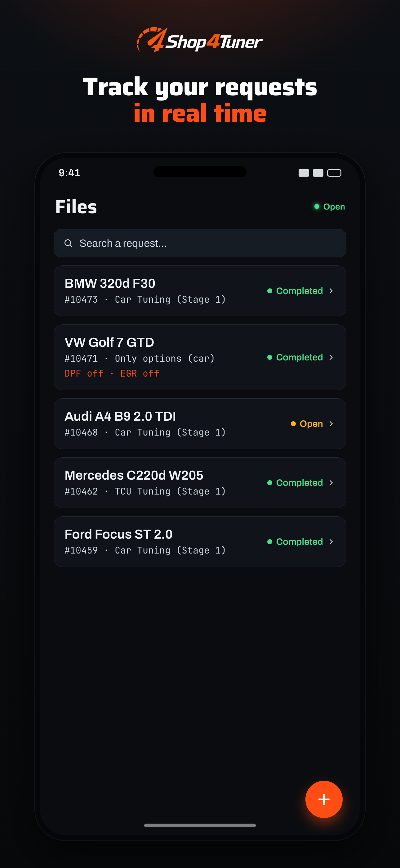Click #10462 TCU Tuning line
This screenshot has height=868, width=400.
145,491
